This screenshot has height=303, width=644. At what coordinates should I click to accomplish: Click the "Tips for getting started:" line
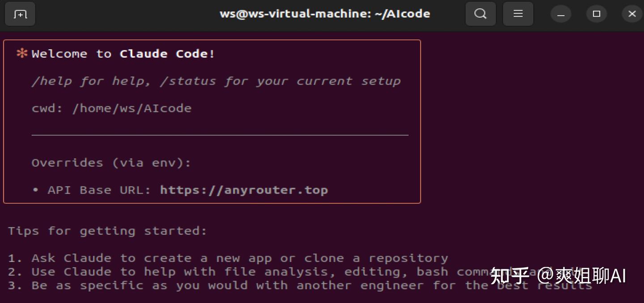pos(107,231)
